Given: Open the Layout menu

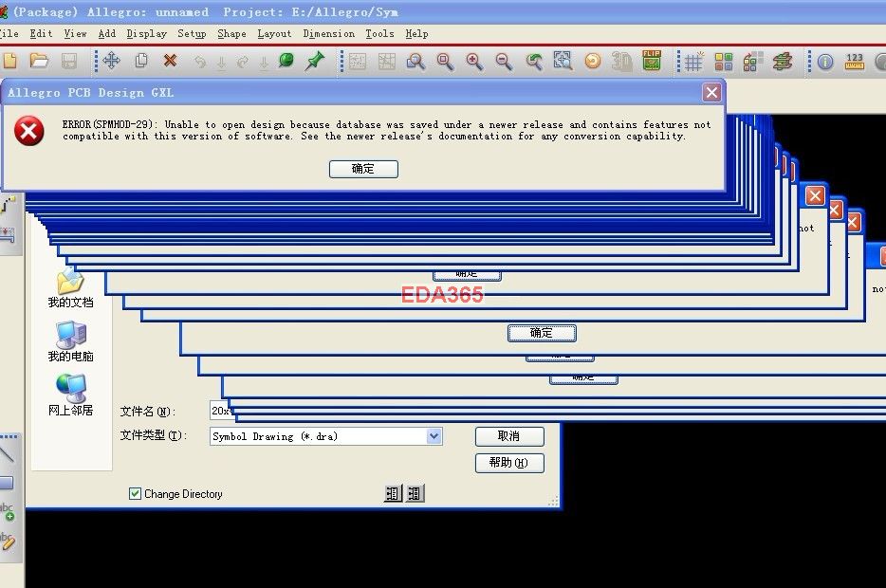Looking at the screenshot, I should [274, 34].
